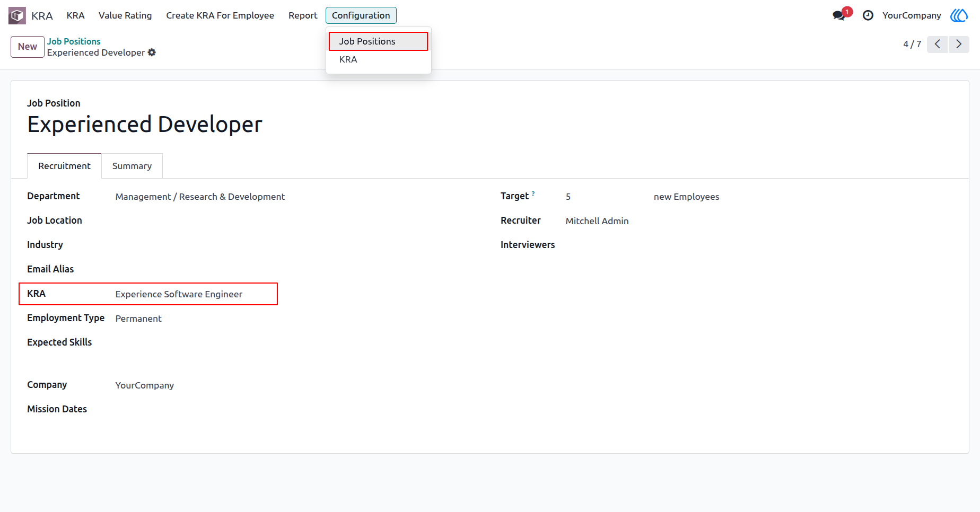Screen dimensions: 980x512
Task: Open the conversations chat icon
Action: (x=839, y=15)
